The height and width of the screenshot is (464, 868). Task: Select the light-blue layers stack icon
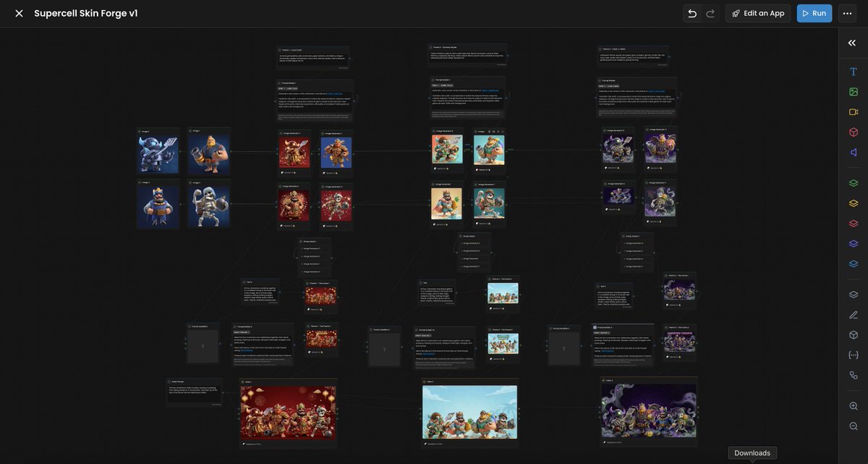pos(854,264)
